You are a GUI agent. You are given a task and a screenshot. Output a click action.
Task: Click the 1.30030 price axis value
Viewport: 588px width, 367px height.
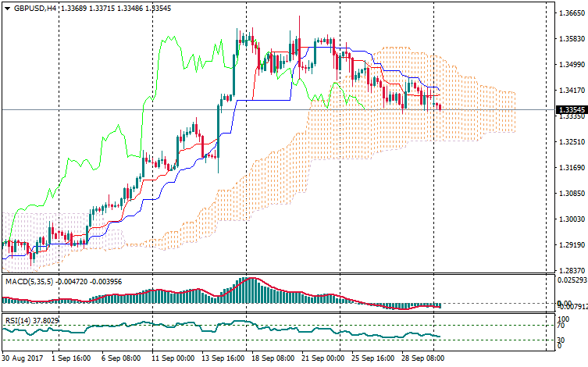(x=568, y=219)
